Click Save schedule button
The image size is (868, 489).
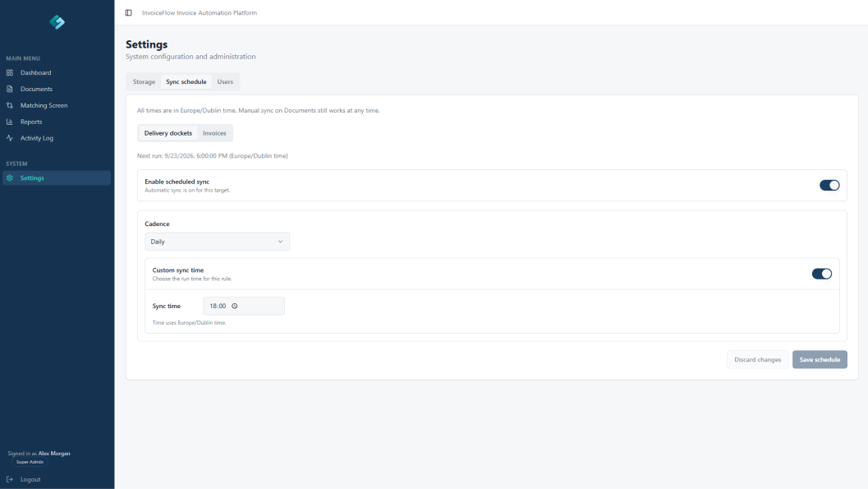point(820,359)
